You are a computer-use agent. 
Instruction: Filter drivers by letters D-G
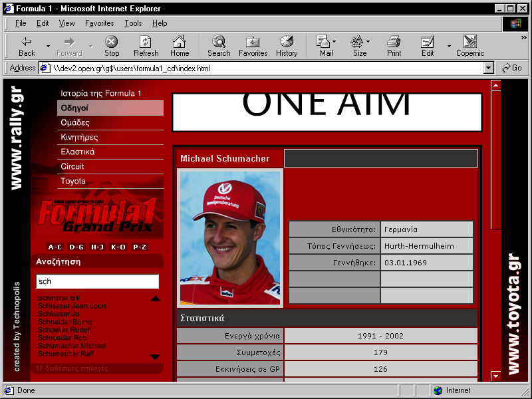(x=76, y=247)
